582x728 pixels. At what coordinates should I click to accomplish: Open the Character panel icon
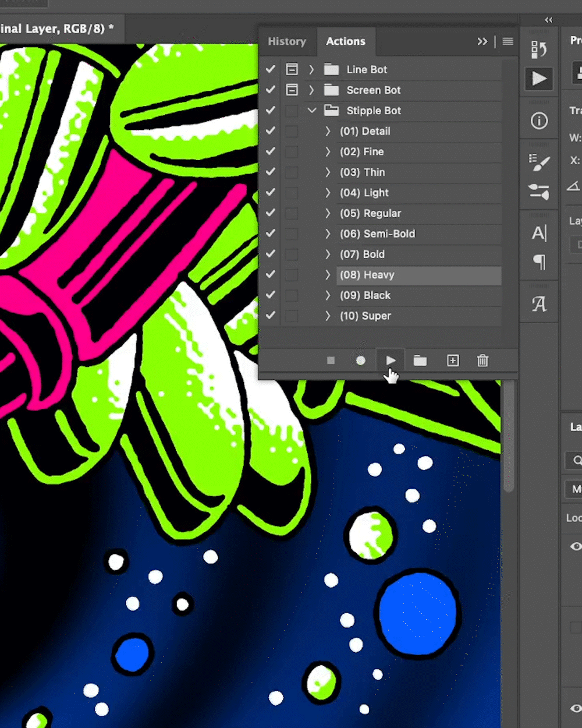[539, 233]
